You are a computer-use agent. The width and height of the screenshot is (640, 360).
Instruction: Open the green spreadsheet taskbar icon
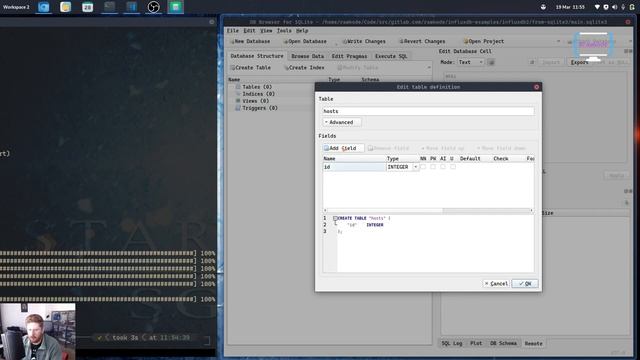[176, 7]
